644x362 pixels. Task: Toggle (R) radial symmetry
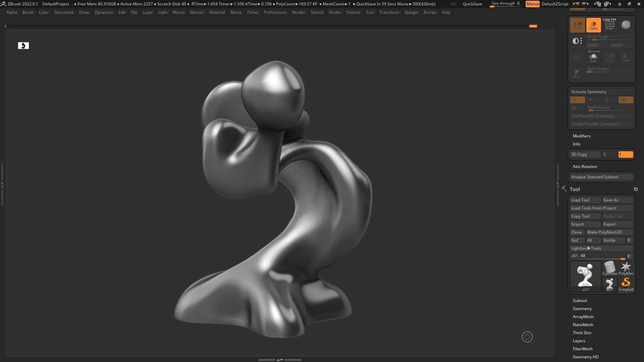pos(577,108)
